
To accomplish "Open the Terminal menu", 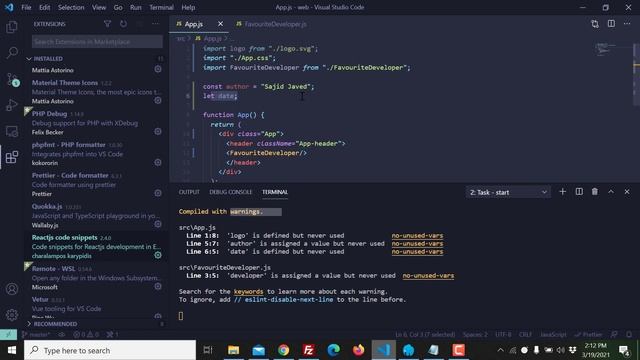I will [x=161, y=7].
